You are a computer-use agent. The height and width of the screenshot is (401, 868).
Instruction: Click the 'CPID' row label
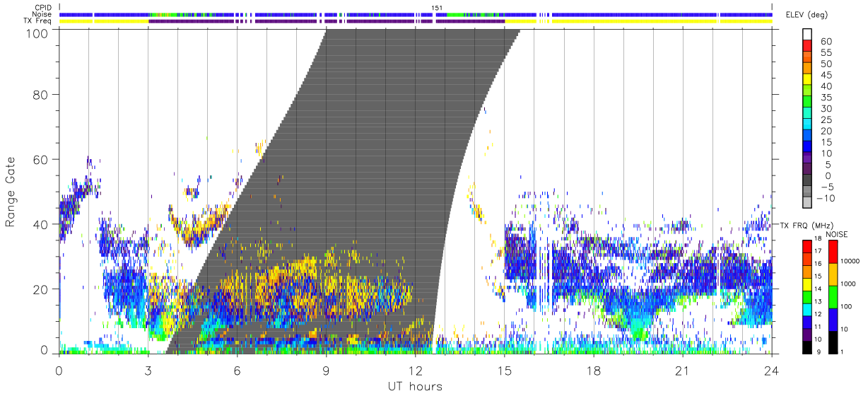[44, 7]
